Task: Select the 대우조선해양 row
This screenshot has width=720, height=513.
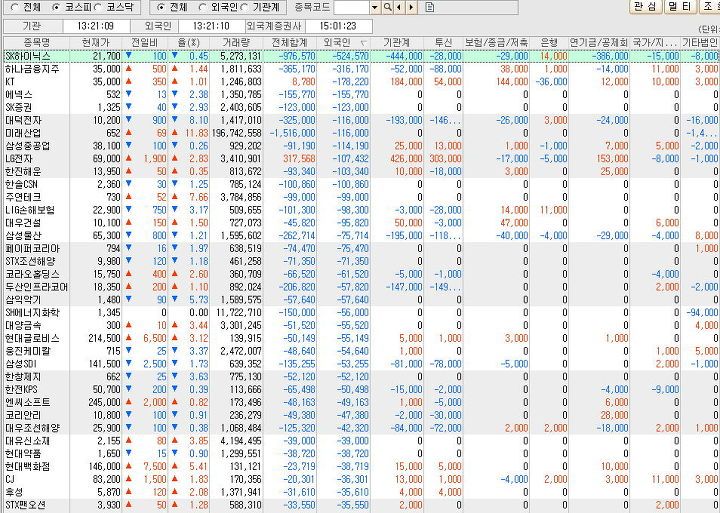Action: pos(361,428)
